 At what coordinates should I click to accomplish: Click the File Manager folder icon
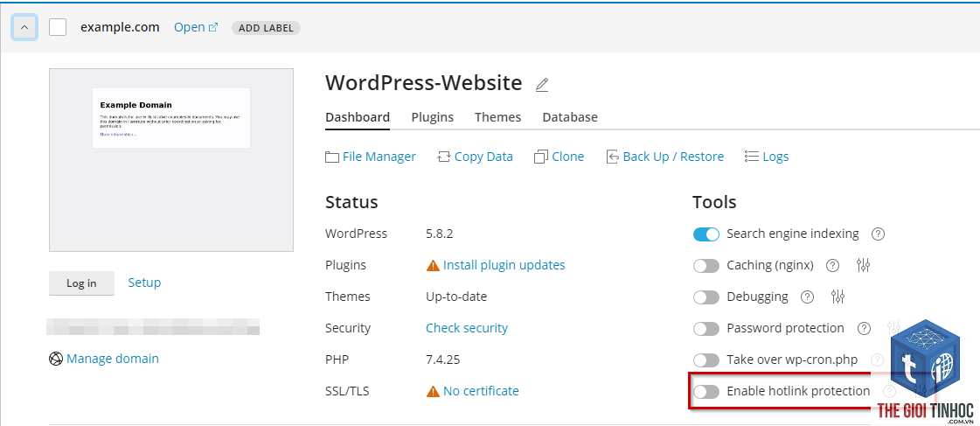tap(332, 157)
